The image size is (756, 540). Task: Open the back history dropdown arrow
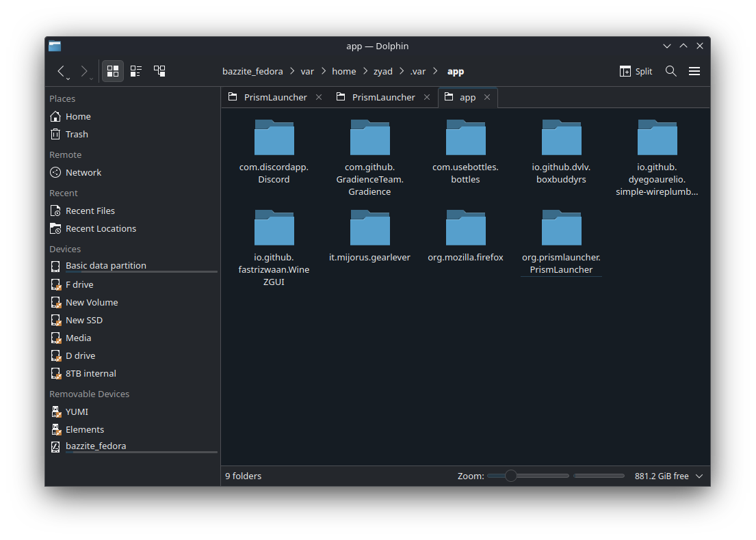(x=68, y=79)
